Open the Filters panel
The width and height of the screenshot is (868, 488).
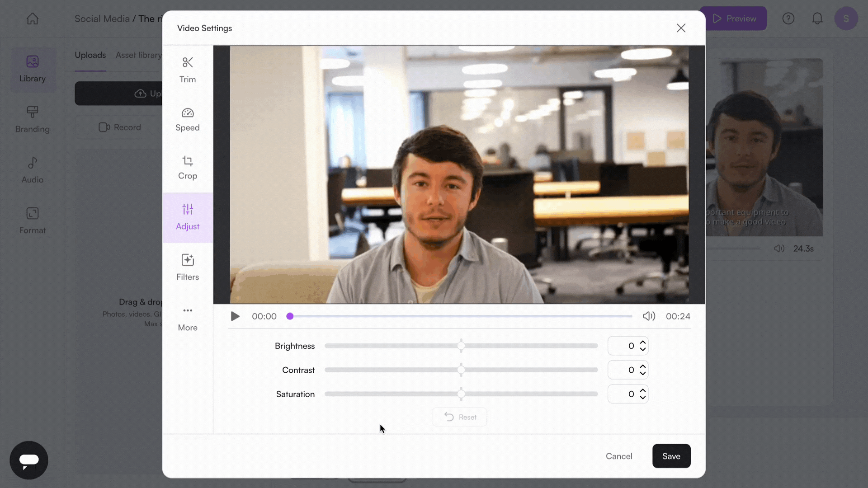188,267
